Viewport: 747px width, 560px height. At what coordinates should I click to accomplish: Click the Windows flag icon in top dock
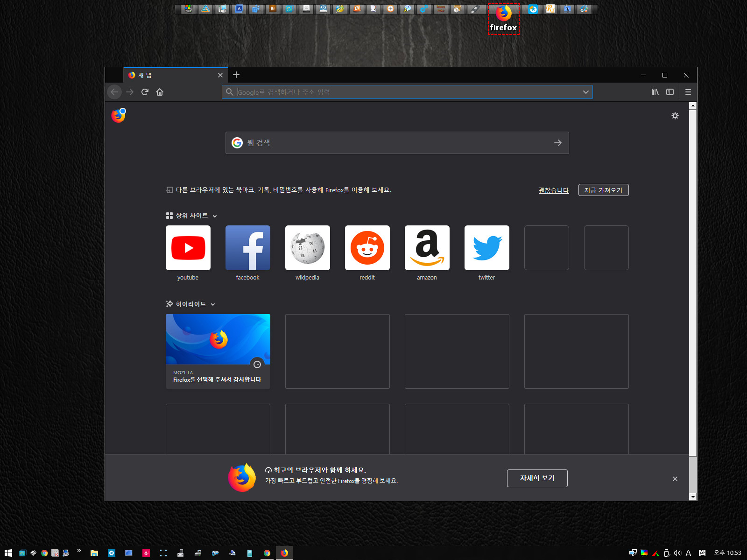[188, 9]
